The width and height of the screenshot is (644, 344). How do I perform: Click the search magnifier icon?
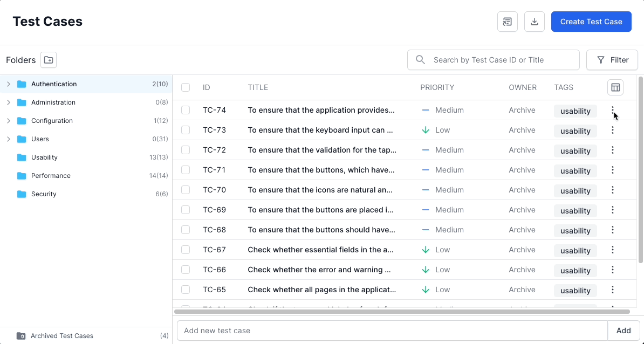421,60
